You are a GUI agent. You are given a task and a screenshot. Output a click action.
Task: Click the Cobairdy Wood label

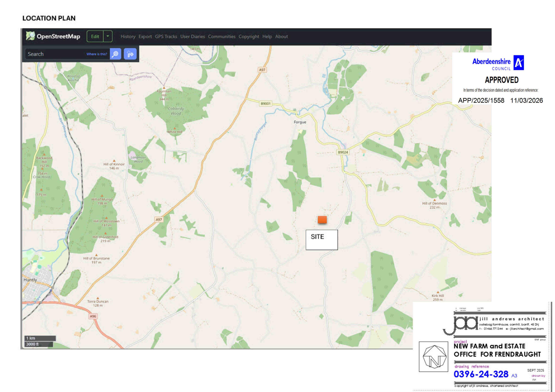(x=176, y=111)
